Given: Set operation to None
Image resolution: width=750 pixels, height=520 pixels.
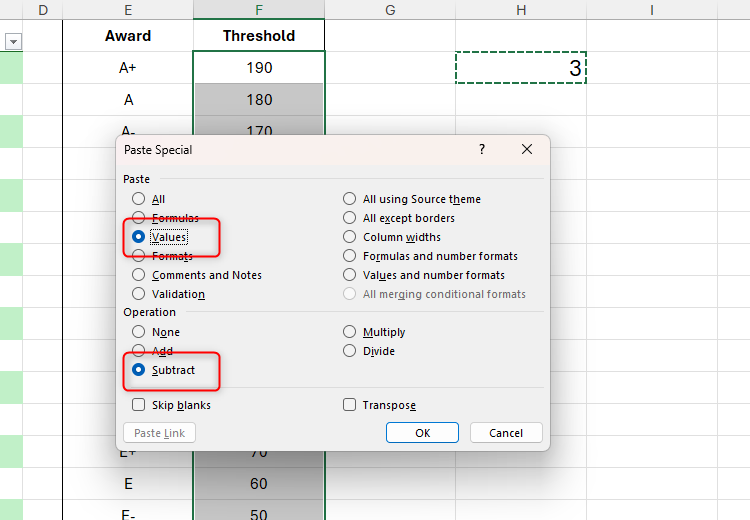Looking at the screenshot, I should [139, 332].
